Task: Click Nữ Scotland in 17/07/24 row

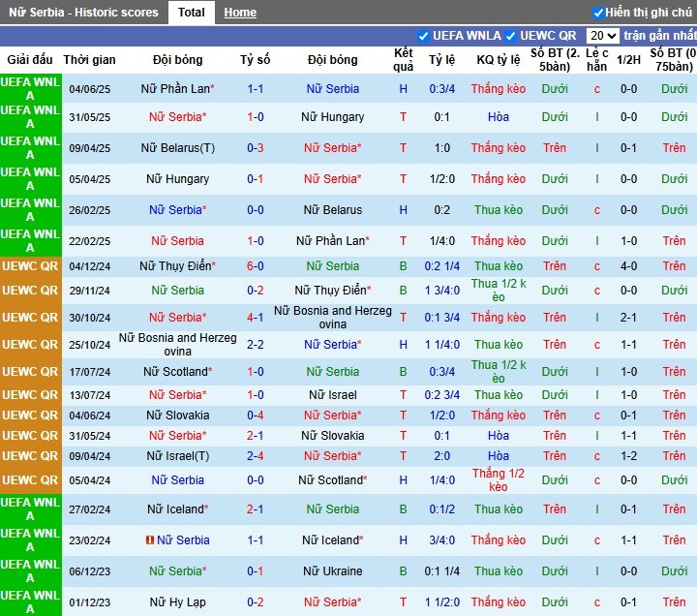Action: pos(177,372)
